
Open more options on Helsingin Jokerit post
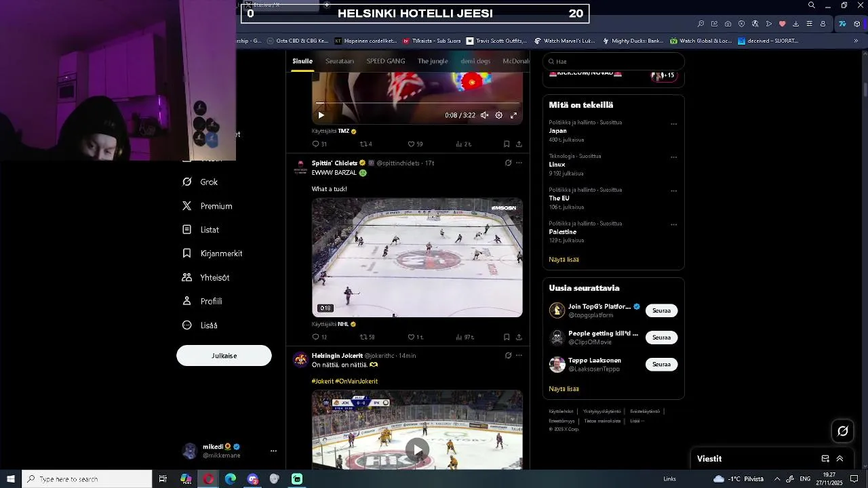point(519,355)
